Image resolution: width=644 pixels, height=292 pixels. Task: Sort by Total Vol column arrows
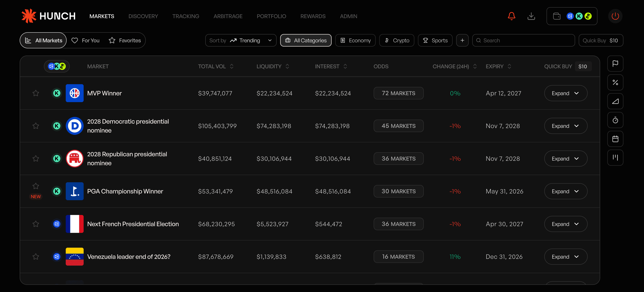(x=232, y=66)
